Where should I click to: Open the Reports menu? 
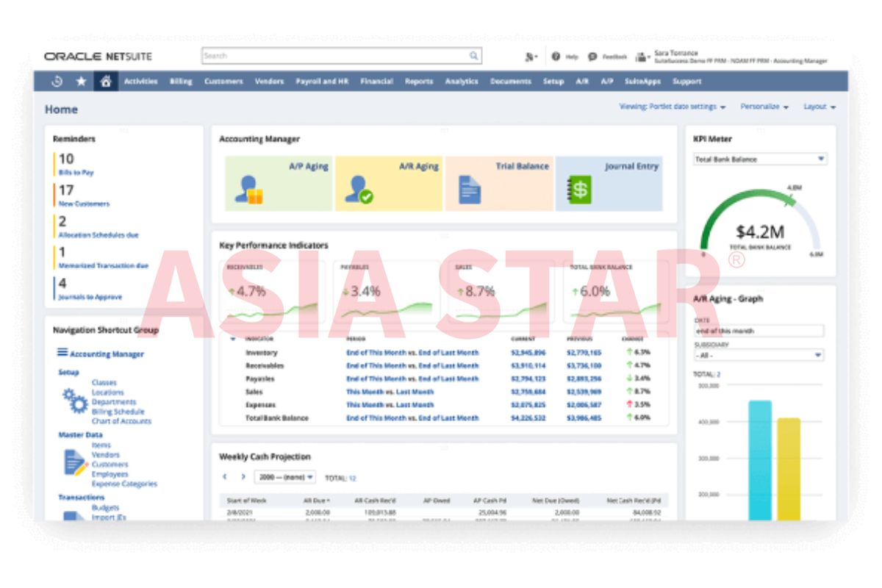[x=419, y=82]
